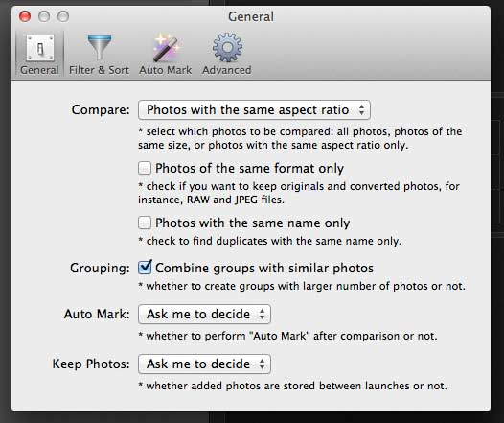Click the 'Keep Photos:' label

[x=91, y=364]
